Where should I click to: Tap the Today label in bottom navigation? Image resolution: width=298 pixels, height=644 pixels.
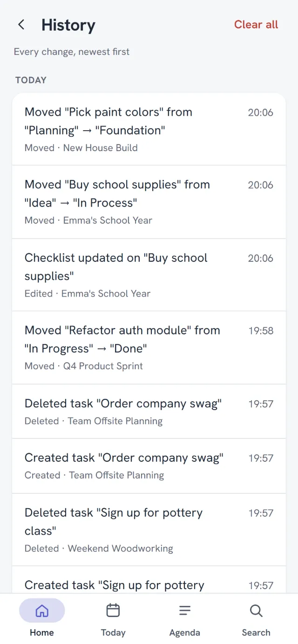113,632
